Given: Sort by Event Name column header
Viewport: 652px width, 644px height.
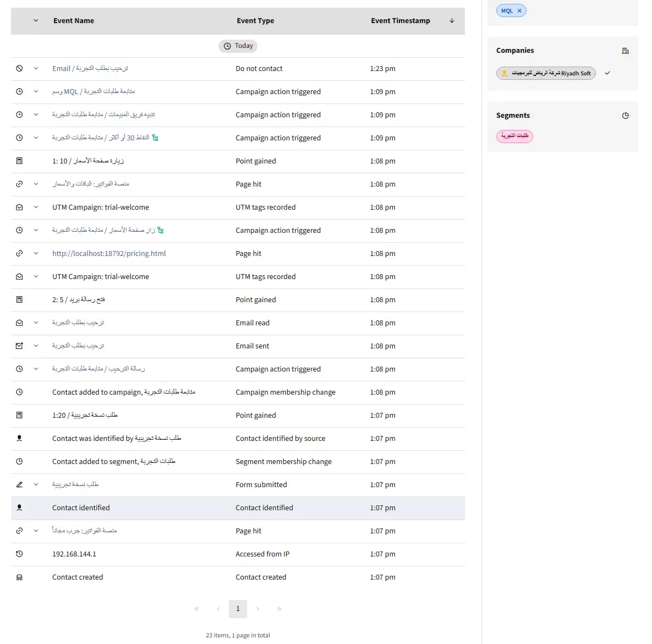Looking at the screenshot, I should (74, 21).
